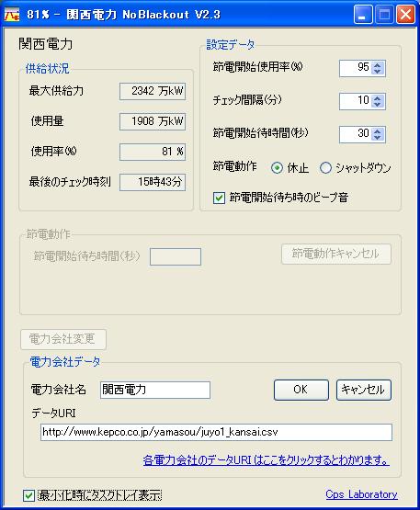The image size is (420, 510).
Task: Increase 節電開始待時間 with up arrow
Action: click(x=378, y=131)
